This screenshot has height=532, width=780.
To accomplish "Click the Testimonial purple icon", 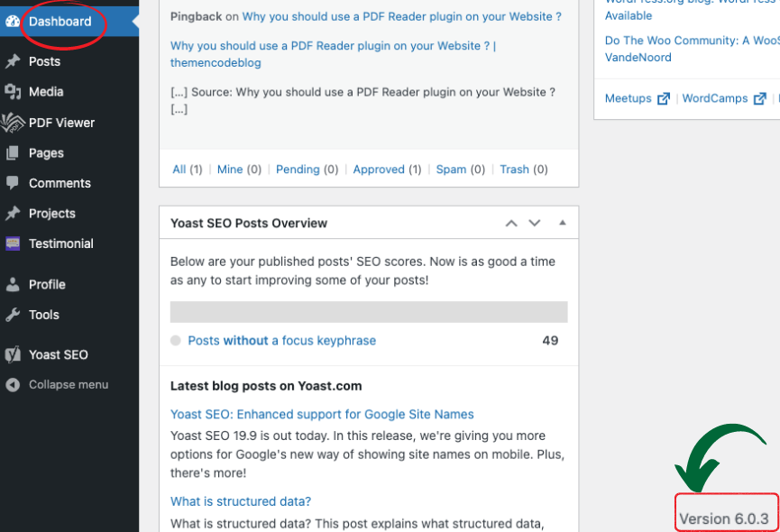I will (13, 243).
